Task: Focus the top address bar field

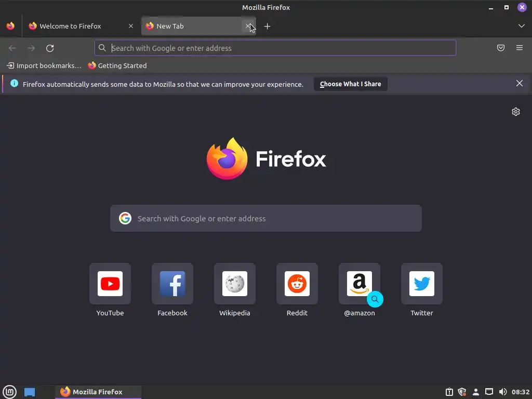Action: tap(275, 48)
